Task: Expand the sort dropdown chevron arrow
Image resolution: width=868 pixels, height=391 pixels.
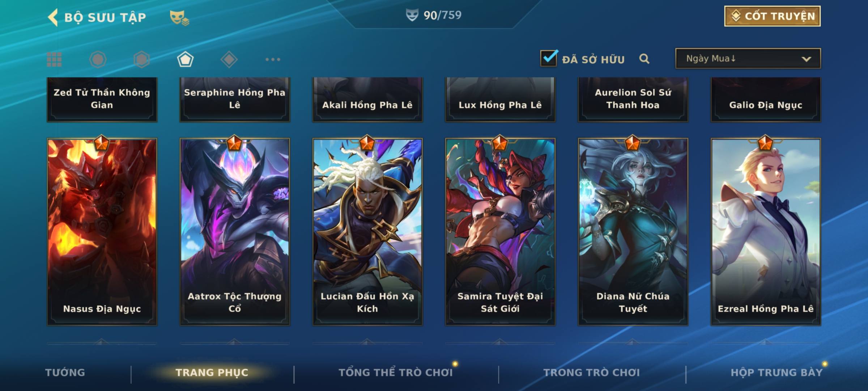Action: pyautogui.click(x=806, y=59)
